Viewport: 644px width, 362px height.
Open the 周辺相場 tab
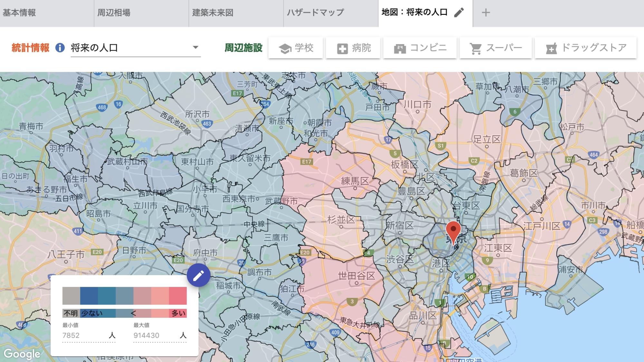(114, 13)
